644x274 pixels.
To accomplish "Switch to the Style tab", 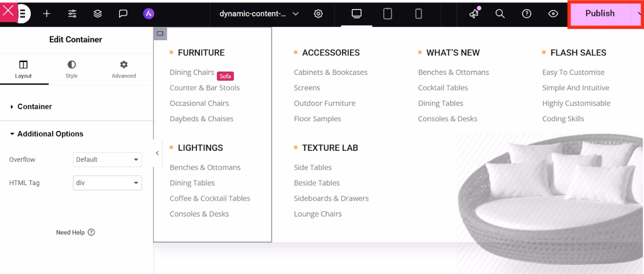I will click(71, 69).
